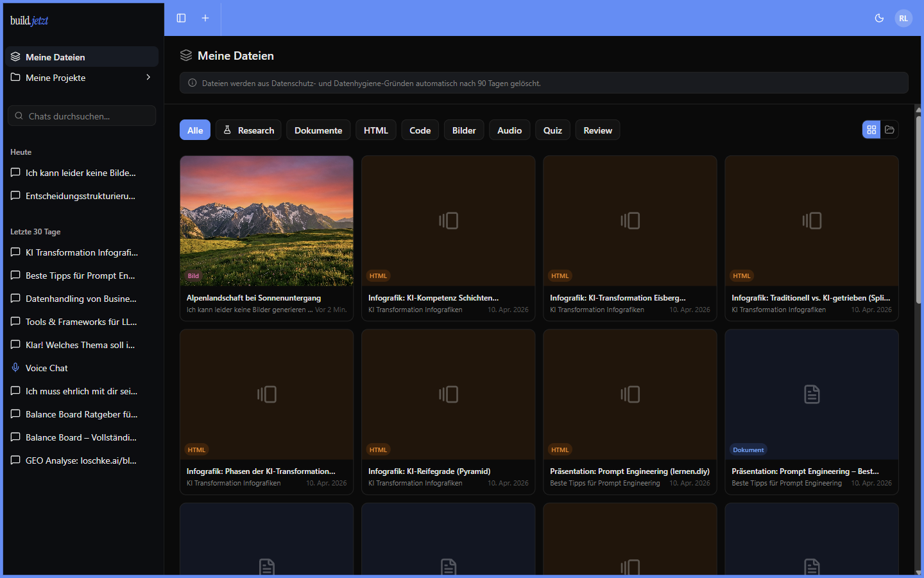Image resolution: width=924 pixels, height=578 pixels.
Task: Toggle dark mode moon icon
Action: pos(880,18)
